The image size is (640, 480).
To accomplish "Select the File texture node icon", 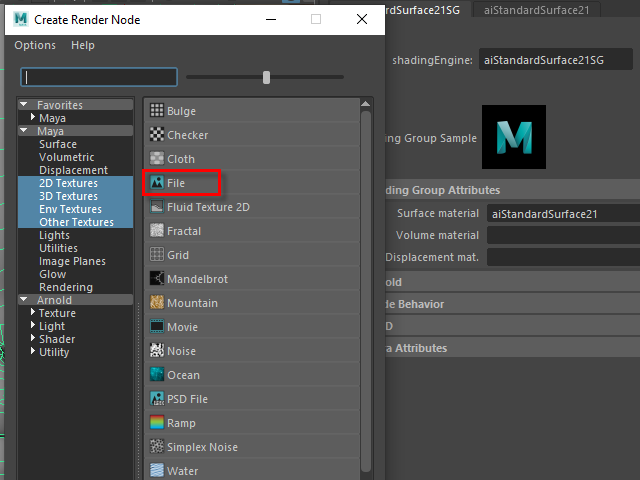I will [157, 183].
